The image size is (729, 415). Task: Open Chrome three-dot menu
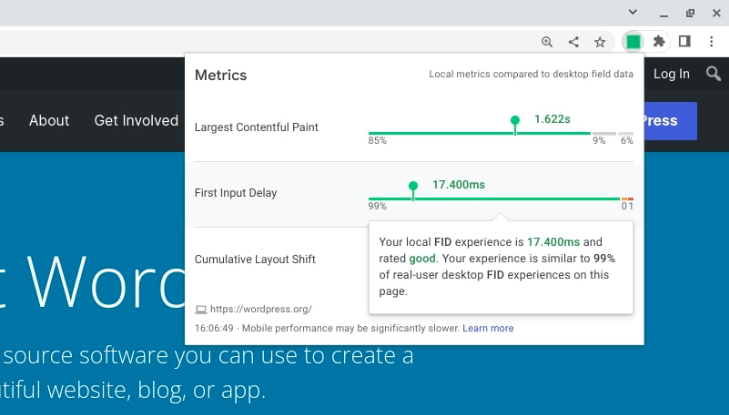pos(711,41)
